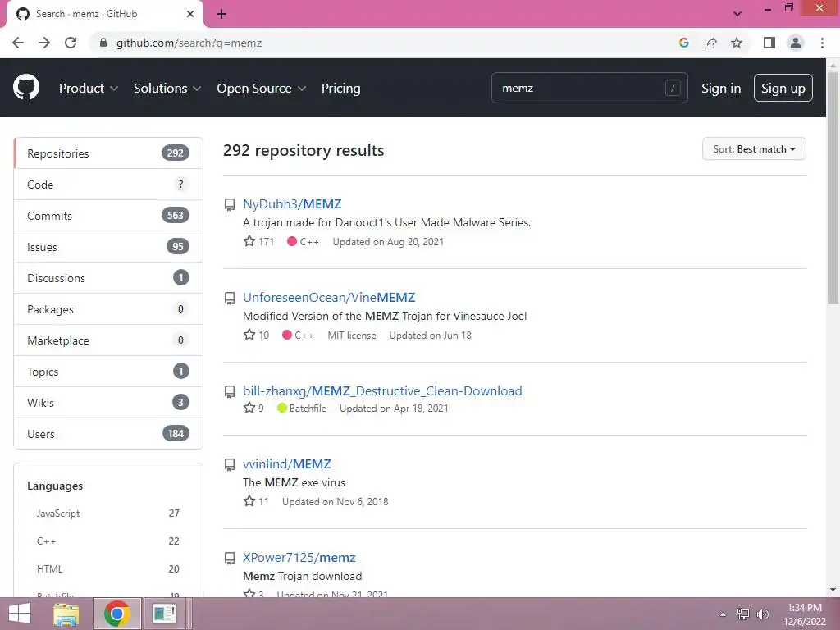Click repo icon beside vvinlind/MEMZ
The image size is (840, 630).
point(230,464)
